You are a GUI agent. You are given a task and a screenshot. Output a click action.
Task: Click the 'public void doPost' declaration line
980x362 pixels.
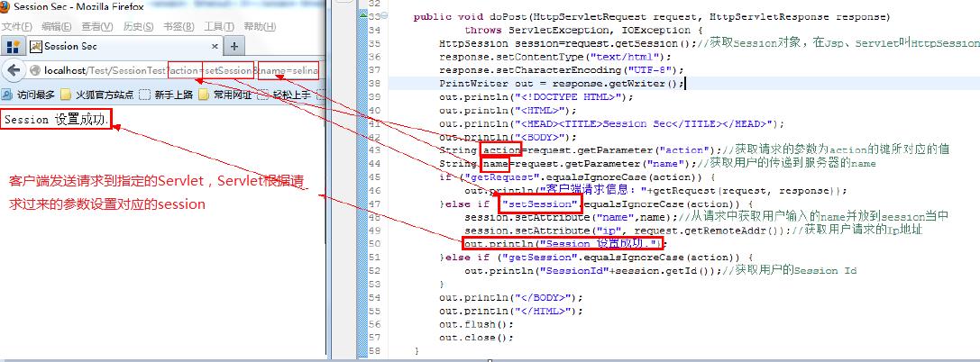(651, 17)
